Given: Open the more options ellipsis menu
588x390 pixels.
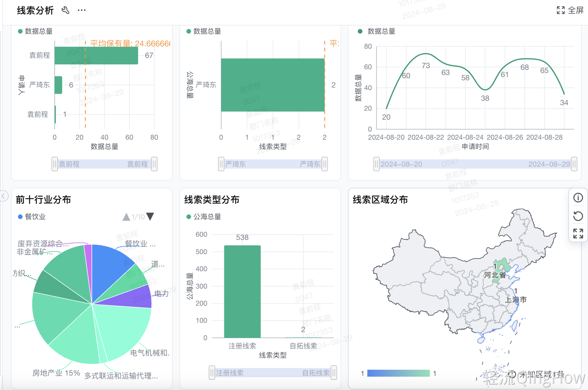Looking at the screenshot, I should point(81,10).
